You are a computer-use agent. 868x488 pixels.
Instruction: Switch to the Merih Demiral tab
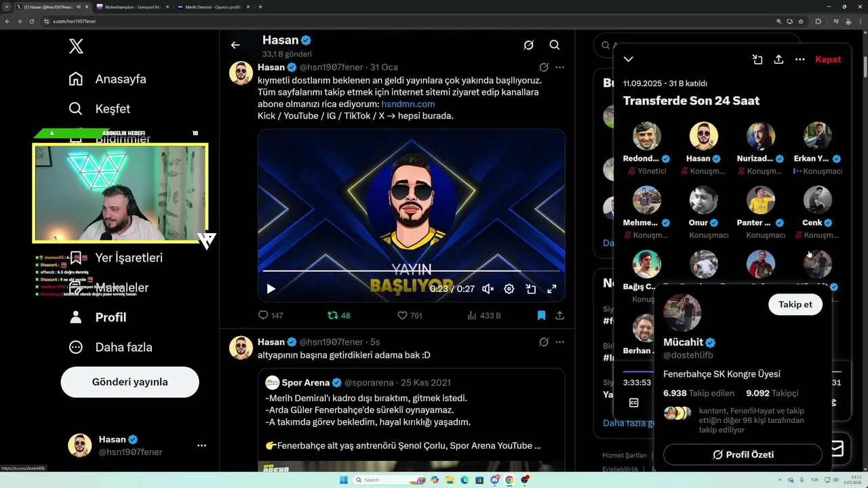[214, 7]
